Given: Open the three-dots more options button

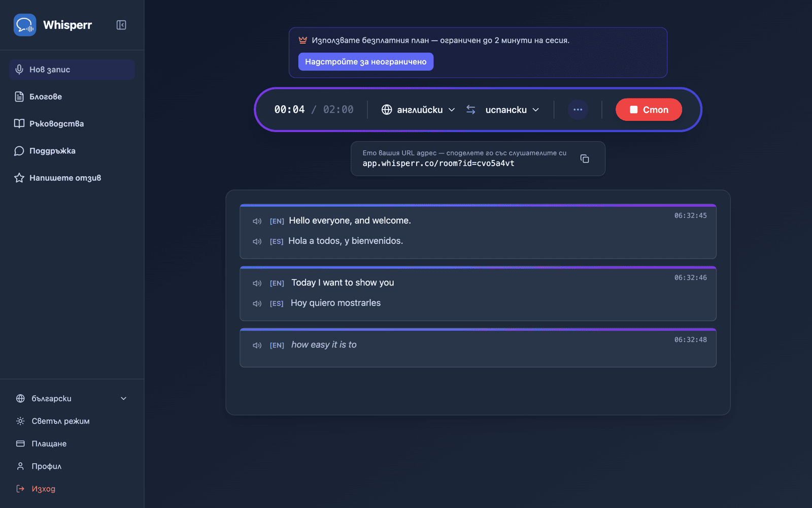Looking at the screenshot, I should point(578,110).
